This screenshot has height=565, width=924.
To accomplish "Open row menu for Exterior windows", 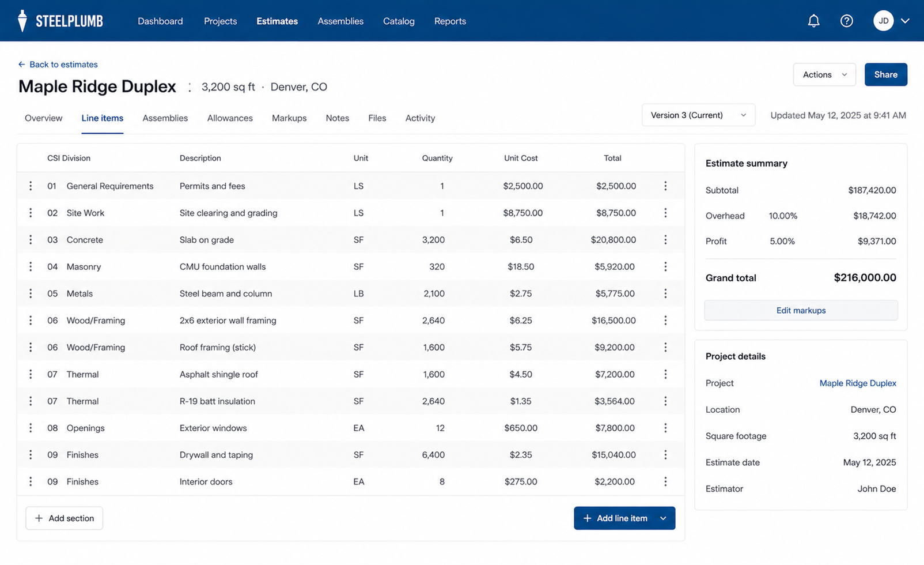I will (665, 428).
